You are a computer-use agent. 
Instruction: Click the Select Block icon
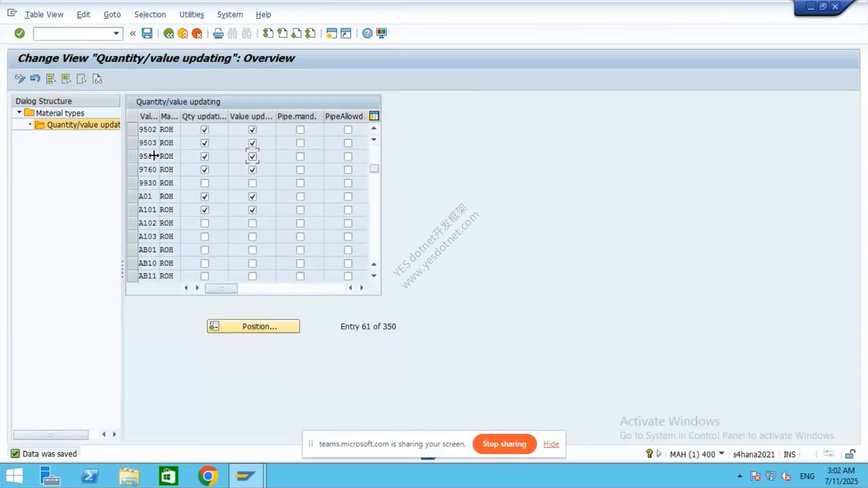(x=66, y=79)
